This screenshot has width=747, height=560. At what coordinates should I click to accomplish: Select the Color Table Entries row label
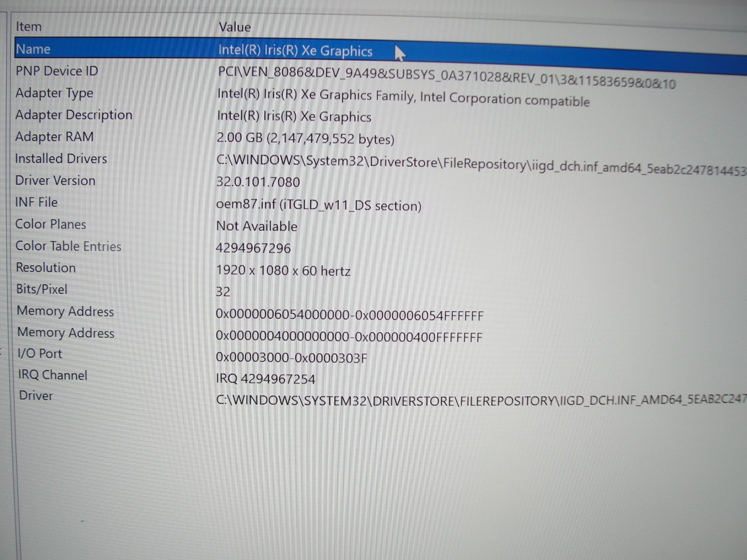pos(68,246)
